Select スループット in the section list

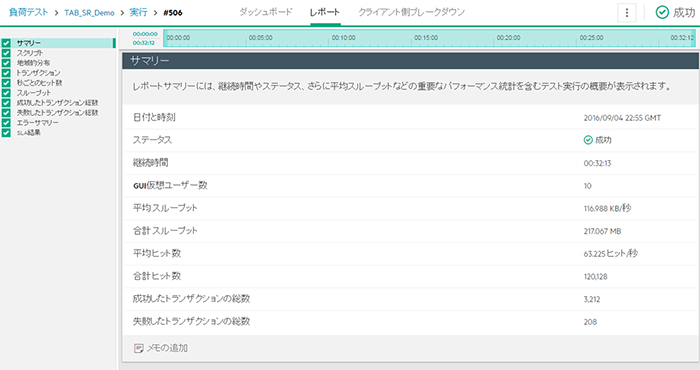34,93
